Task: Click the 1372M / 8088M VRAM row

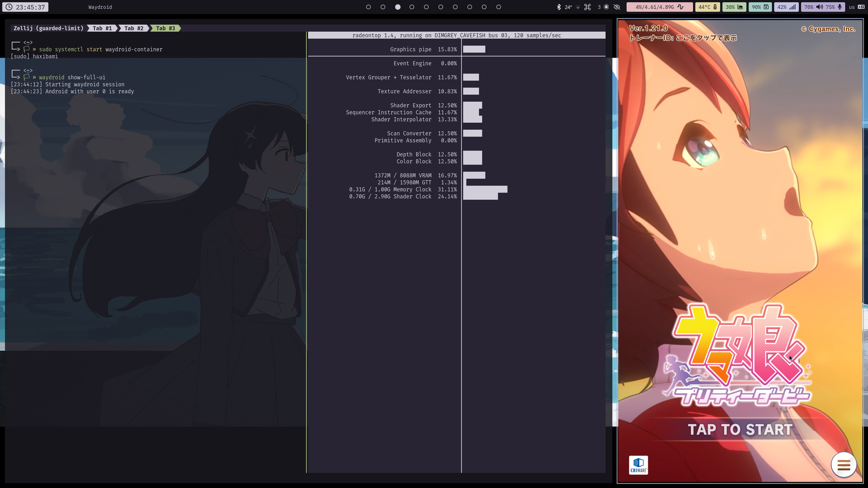Action: [415, 175]
